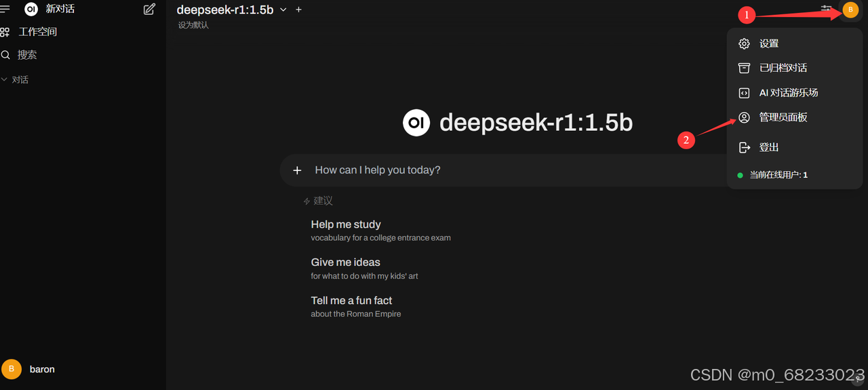868x390 pixels.
Task: Click the archive box icon beside 已归档对话
Action: click(x=744, y=68)
